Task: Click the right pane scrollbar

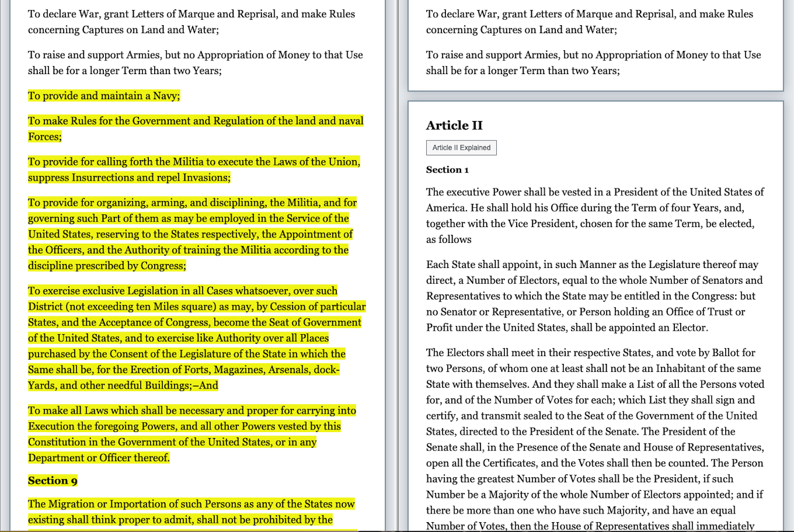Action: (787, 265)
